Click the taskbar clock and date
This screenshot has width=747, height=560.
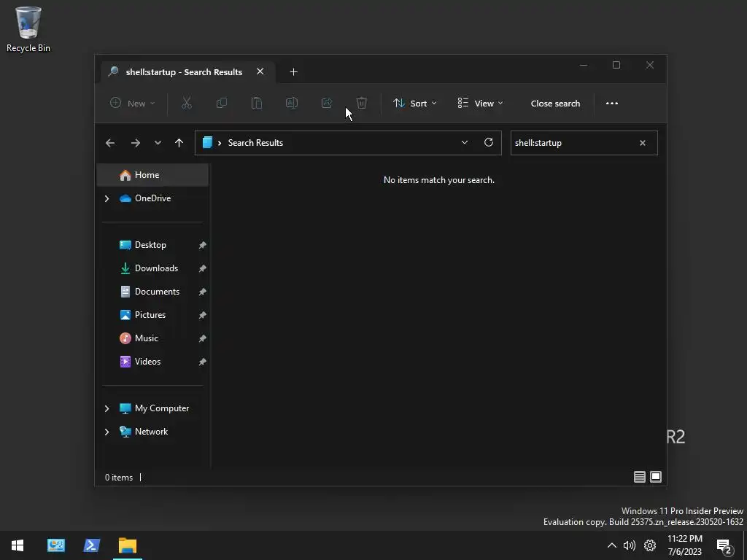pyautogui.click(x=684, y=545)
